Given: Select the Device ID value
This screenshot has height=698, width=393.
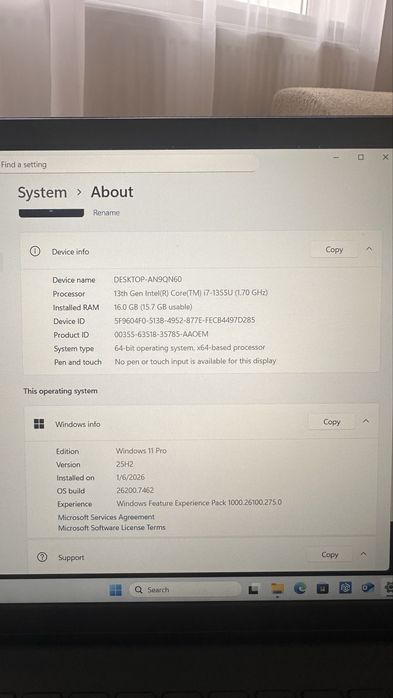Looking at the screenshot, I should pos(185,320).
